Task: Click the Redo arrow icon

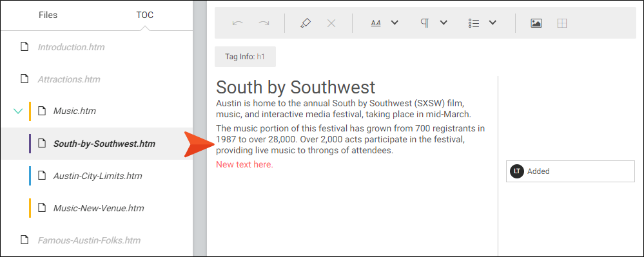Action: [x=264, y=23]
